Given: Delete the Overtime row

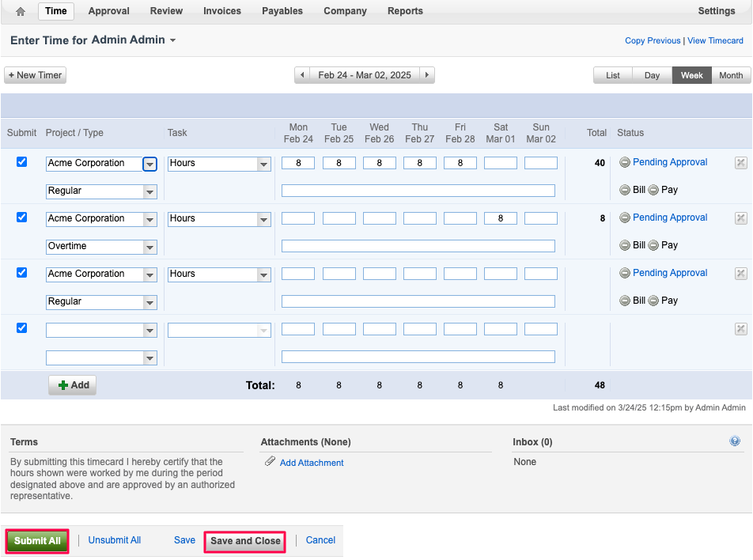Looking at the screenshot, I should [x=741, y=218].
